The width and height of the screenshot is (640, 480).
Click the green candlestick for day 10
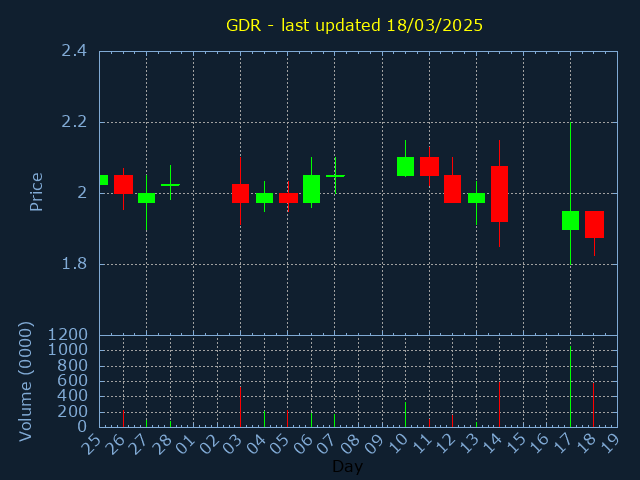(x=405, y=167)
